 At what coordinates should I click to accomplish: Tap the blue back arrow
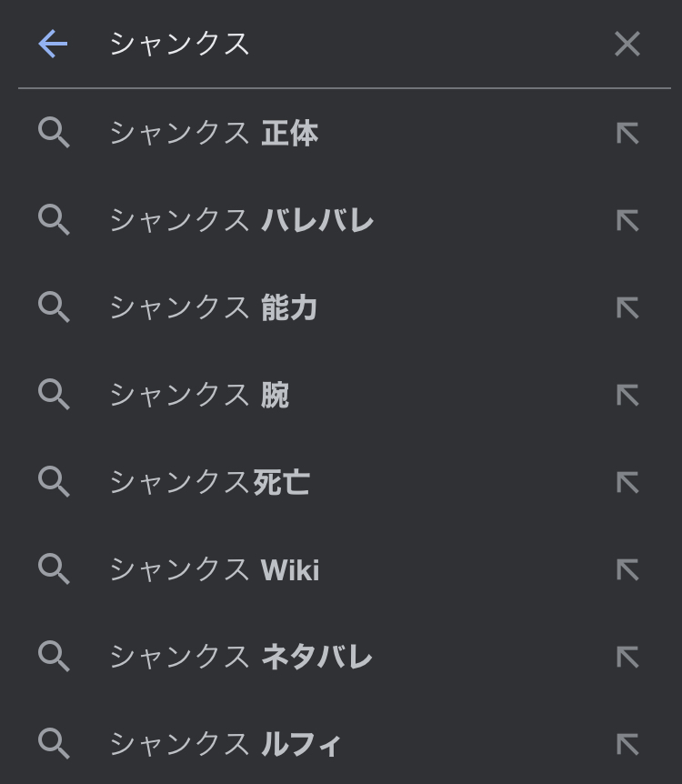53,44
